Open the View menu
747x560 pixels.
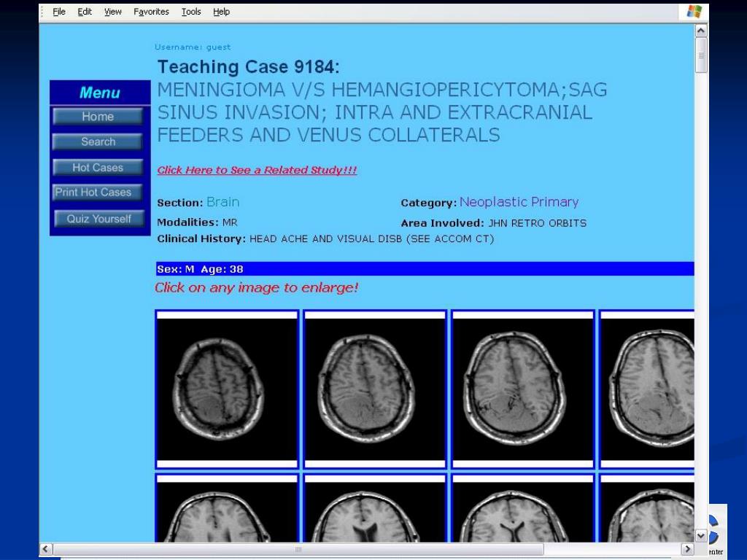[113, 12]
